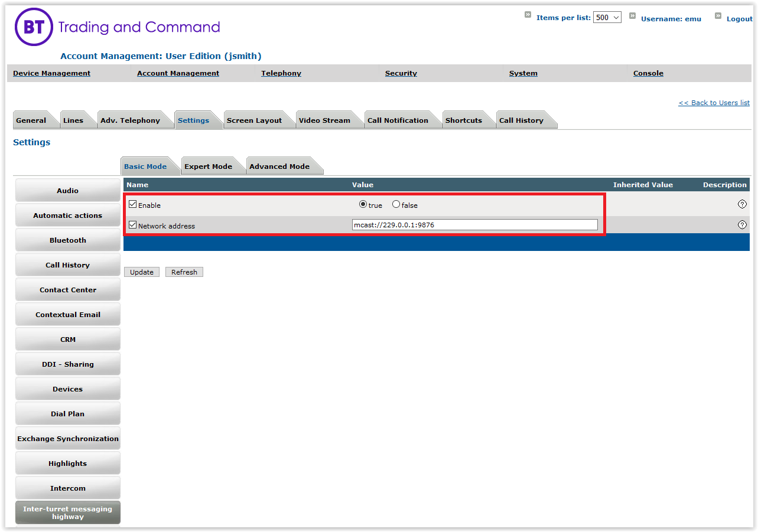The width and height of the screenshot is (758, 532).
Task: Open Automatic actions settings category
Action: pyautogui.click(x=68, y=216)
